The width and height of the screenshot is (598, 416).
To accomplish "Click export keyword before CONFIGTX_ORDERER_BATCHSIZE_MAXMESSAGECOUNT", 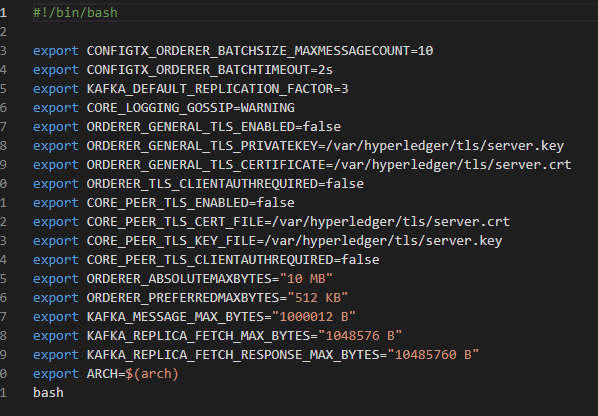I will click(56, 51).
